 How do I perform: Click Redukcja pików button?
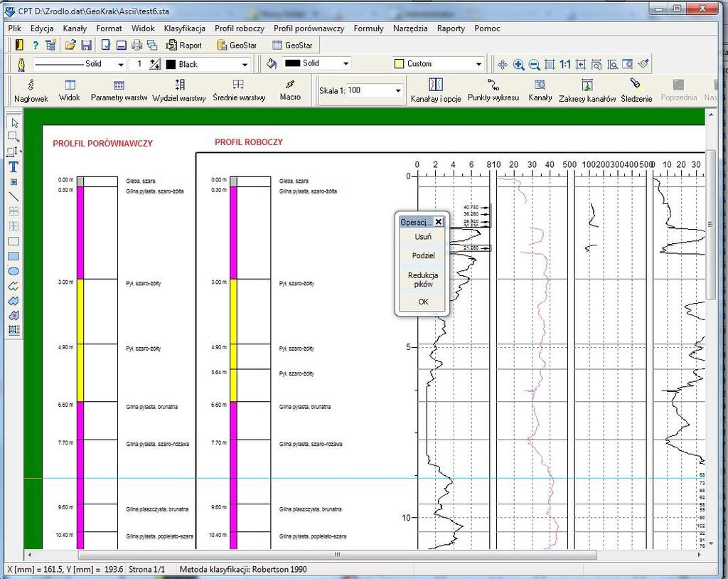click(x=422, y=280)
